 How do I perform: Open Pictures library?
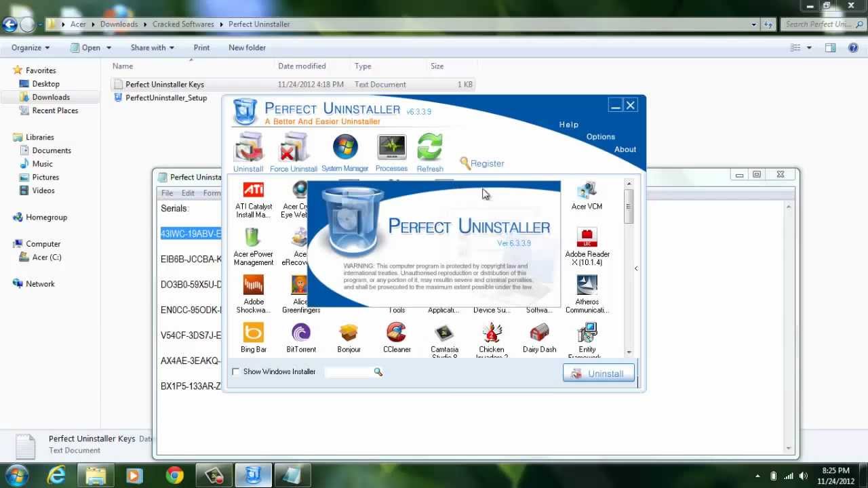tap(45, 178)
